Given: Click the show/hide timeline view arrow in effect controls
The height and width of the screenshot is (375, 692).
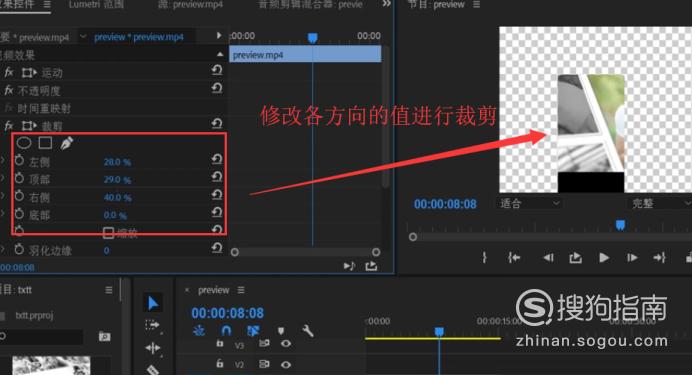Looking at the screenshot, I should tap(218, 35).
